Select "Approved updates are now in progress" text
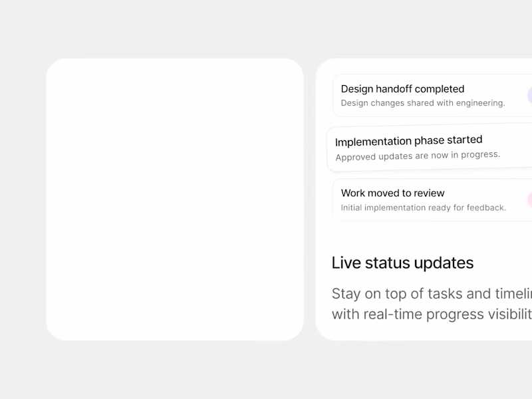Screen dimensions: 532x399 [418, 156]
